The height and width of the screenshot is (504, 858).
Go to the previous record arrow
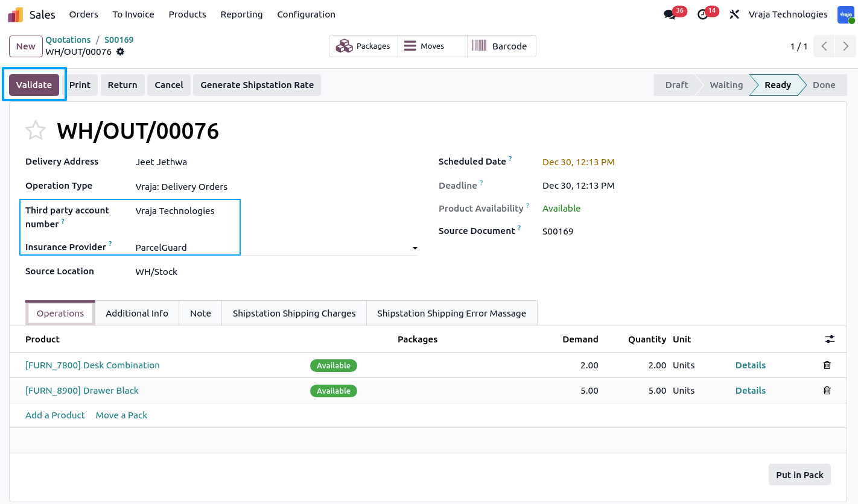click(824, 46)
